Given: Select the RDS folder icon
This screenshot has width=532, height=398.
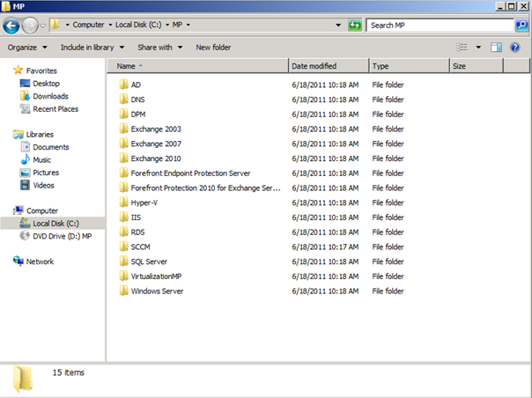Looking at the screenshot, I should coord(124,232).
